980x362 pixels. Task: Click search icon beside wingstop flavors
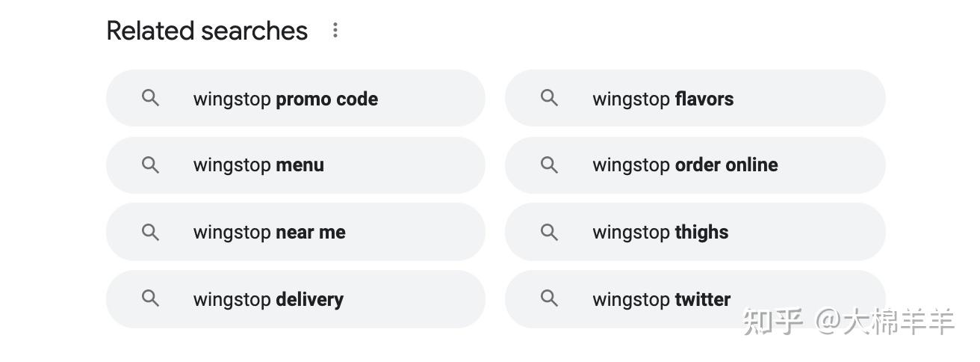pos(550,98)
